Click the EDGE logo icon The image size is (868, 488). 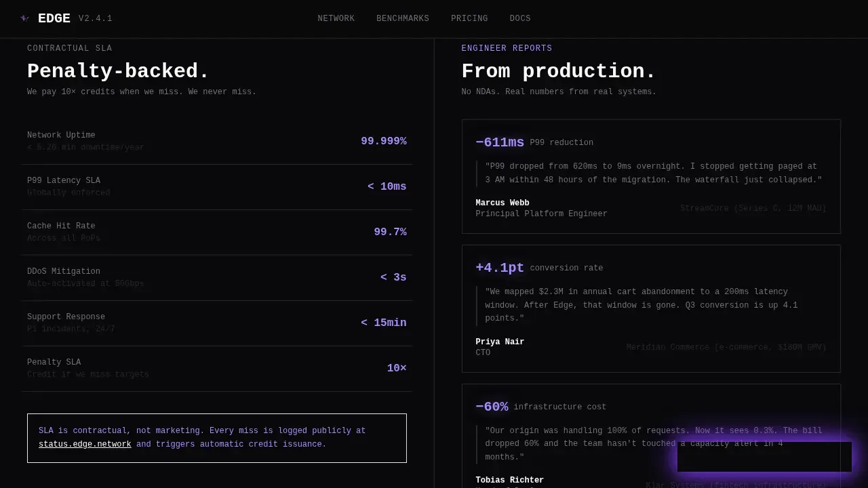25,18
